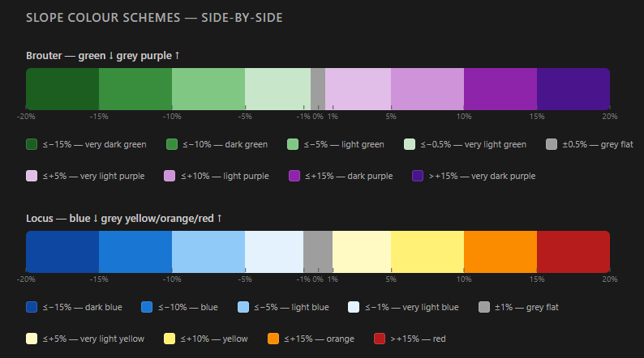Click the -15% tick label under Brouter bar
This screenshot has width=644, height=358.
(99, 117)
